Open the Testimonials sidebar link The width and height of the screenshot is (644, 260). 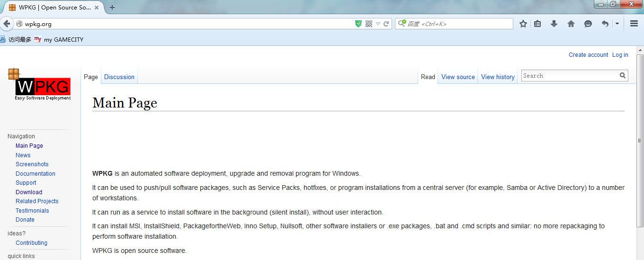click(x=32, y=210)
